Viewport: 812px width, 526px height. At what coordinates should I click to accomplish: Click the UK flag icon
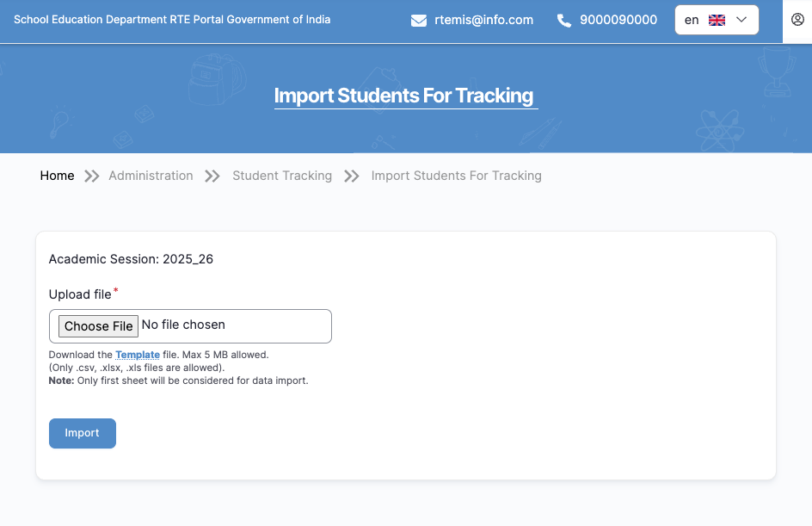pyautogui.click(x=717, y=20)
